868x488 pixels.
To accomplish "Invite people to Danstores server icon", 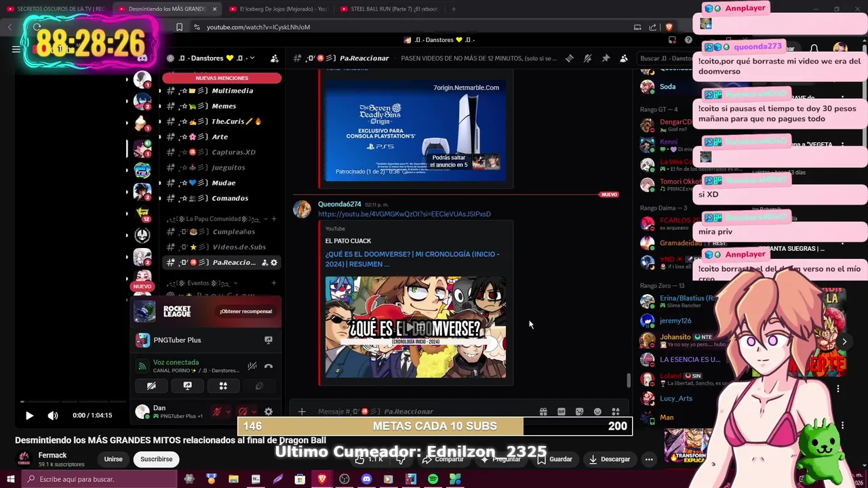I will click(275, 58).
